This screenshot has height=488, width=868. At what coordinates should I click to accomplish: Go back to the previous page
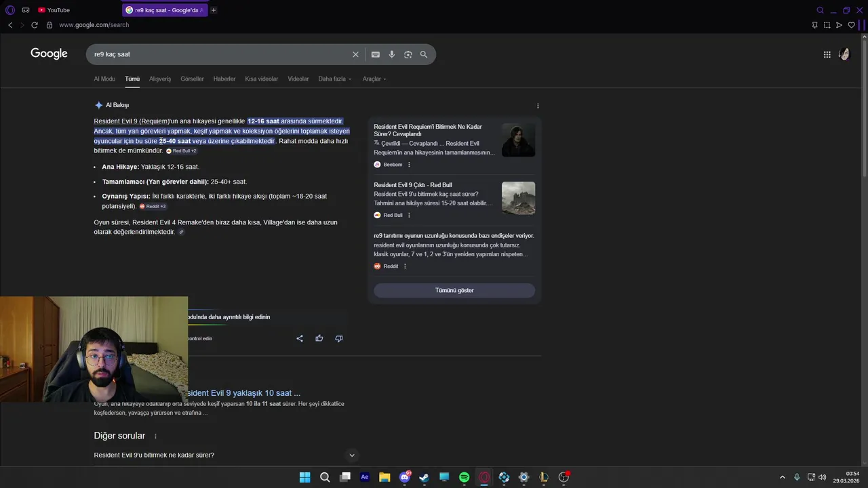click(10, 25)
